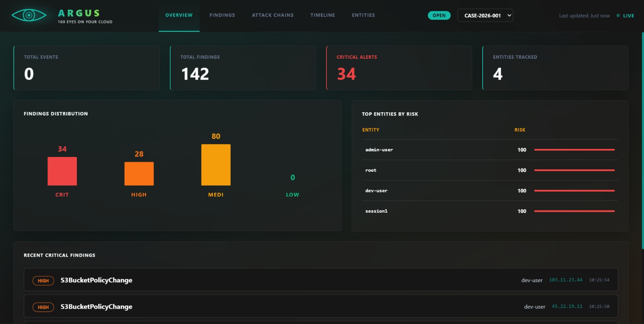Click the HIGH badge on 10:25:50 finding
Screen dimensions: 644x324
click(43, 307)
